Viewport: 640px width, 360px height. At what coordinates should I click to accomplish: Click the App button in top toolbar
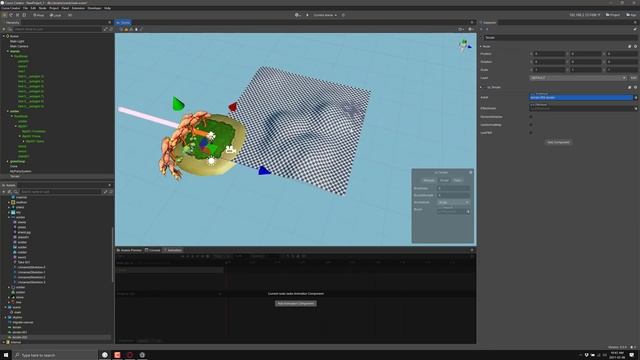point(631,15)
